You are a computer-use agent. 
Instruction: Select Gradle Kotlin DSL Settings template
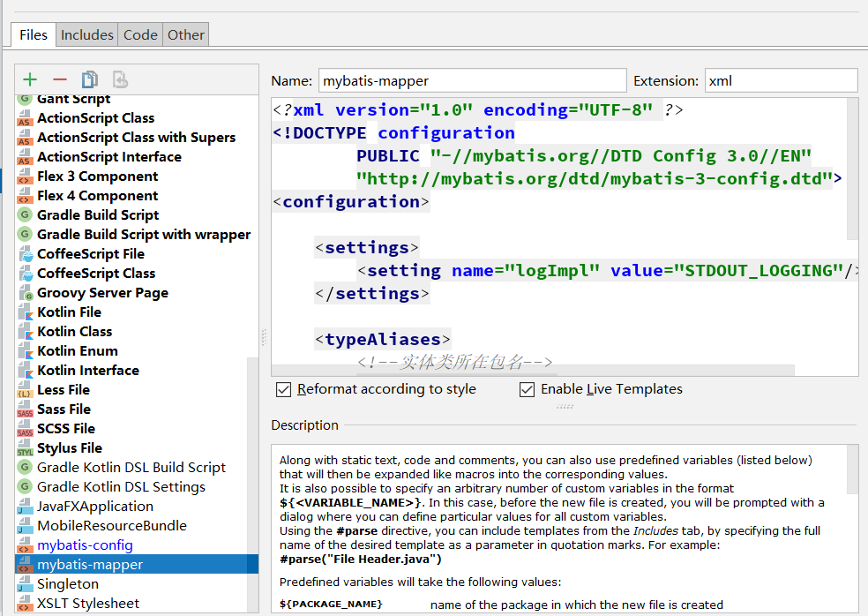click(x=121, y=487)
